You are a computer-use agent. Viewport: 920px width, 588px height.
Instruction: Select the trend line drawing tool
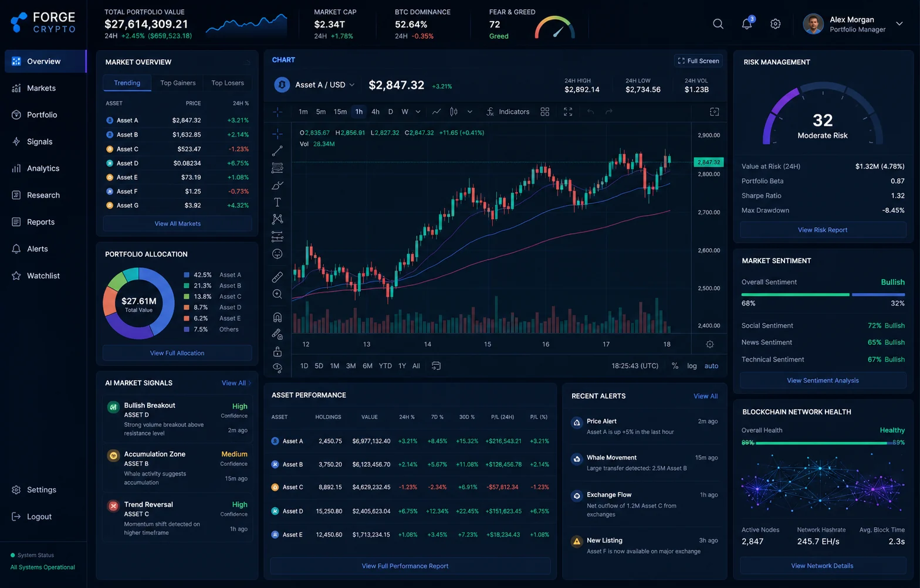(x=278, y=151)
